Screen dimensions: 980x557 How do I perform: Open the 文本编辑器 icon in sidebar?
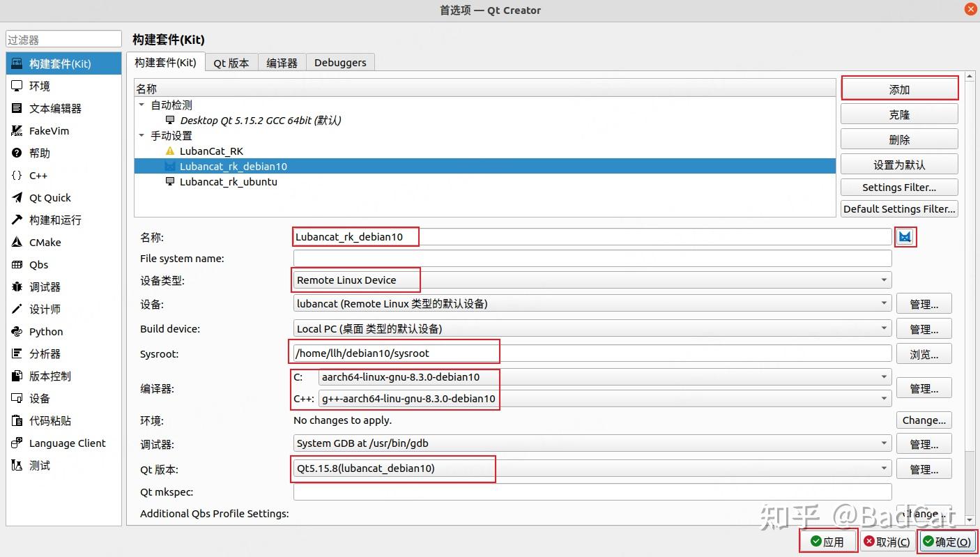coord(17,108)
